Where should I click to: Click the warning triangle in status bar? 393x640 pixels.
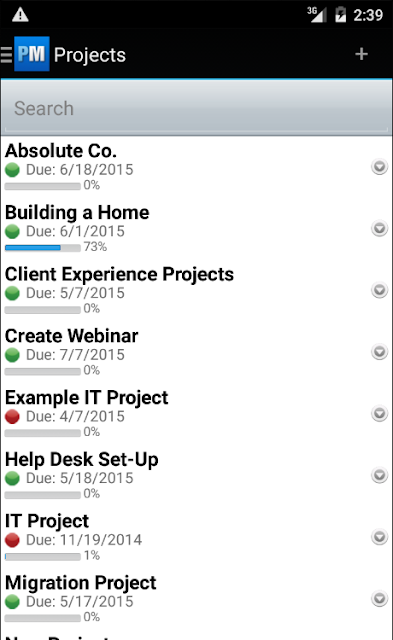(20, 15)
